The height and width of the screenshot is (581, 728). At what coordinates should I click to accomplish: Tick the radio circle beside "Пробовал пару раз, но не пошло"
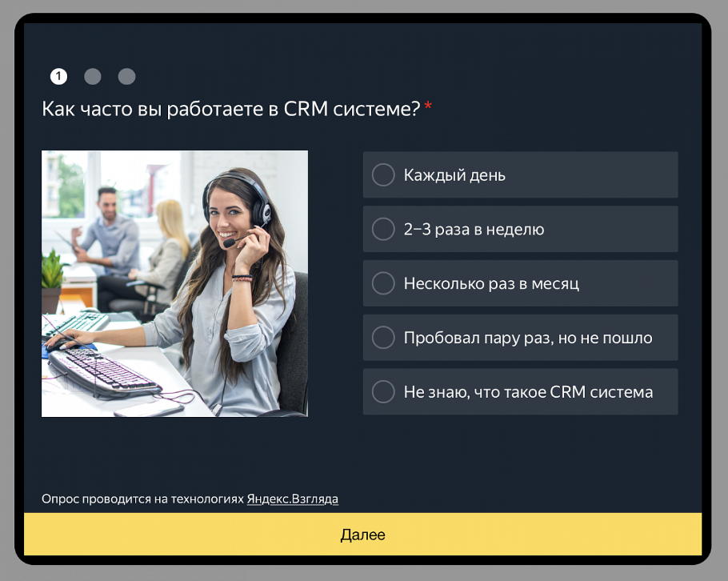[383, 338]
